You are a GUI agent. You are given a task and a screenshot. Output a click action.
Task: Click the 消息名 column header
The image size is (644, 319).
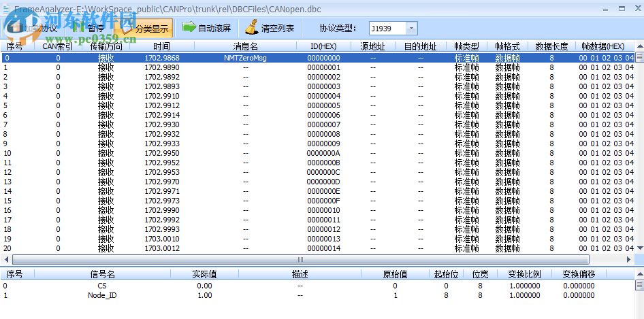point(245,46)
